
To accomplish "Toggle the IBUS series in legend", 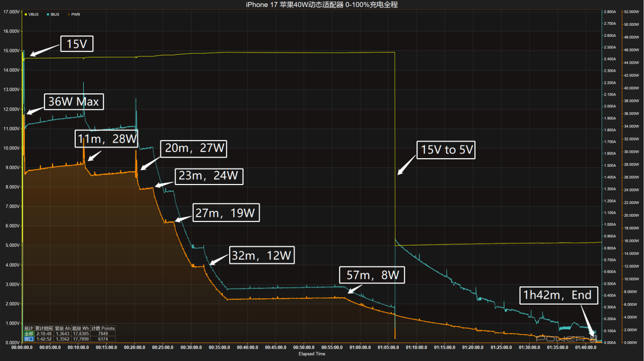I will tap(54, 14).
